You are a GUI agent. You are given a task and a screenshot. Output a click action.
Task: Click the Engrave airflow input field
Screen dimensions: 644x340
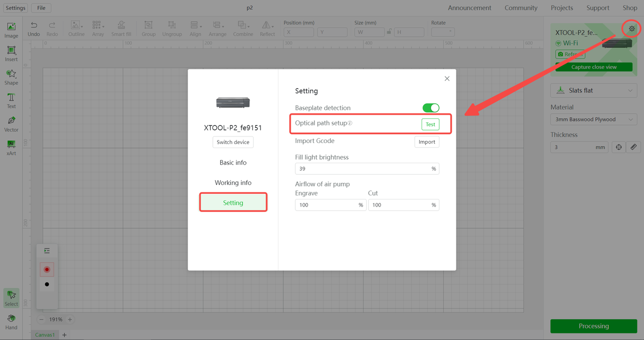point(331,205)
